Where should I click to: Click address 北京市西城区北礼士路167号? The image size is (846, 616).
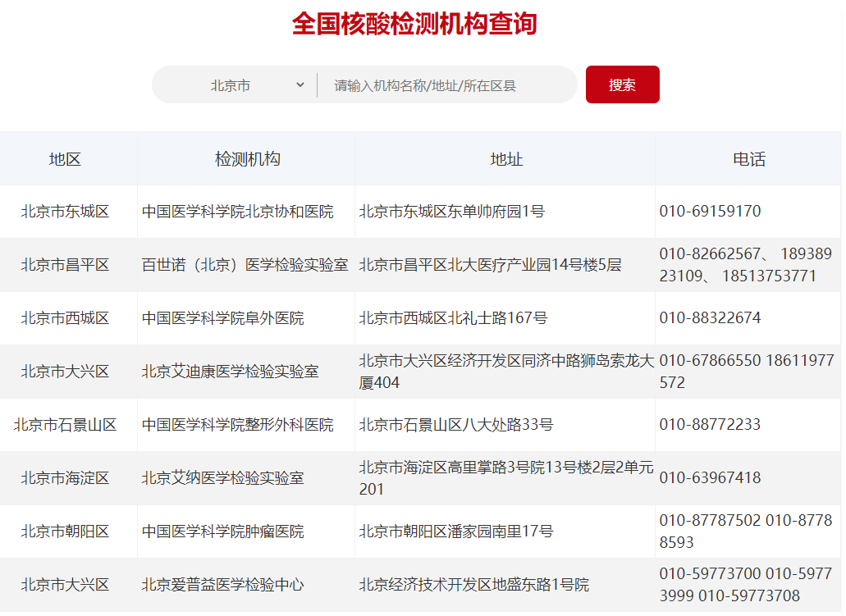coord(453,318)
